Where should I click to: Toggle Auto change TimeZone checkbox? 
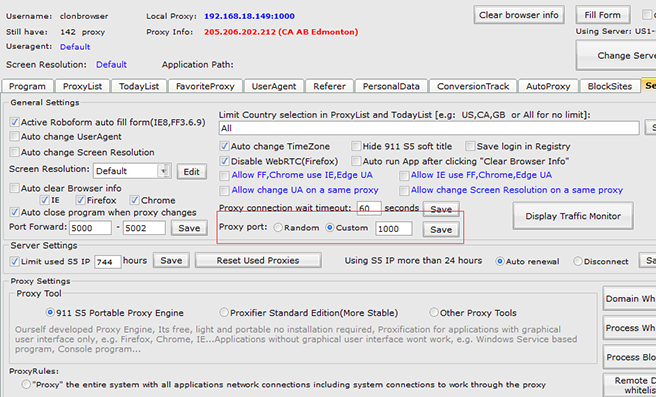pyautogui.click(x=225, y=146)
